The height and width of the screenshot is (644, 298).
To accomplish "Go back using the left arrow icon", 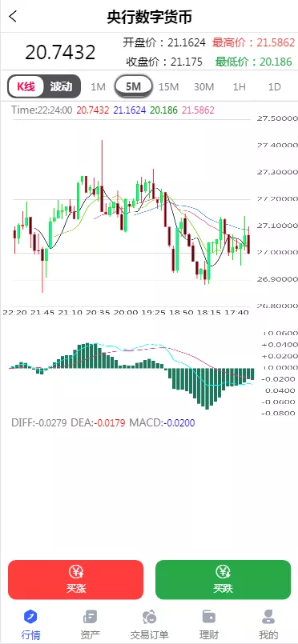I will click(x=13, y=17).
